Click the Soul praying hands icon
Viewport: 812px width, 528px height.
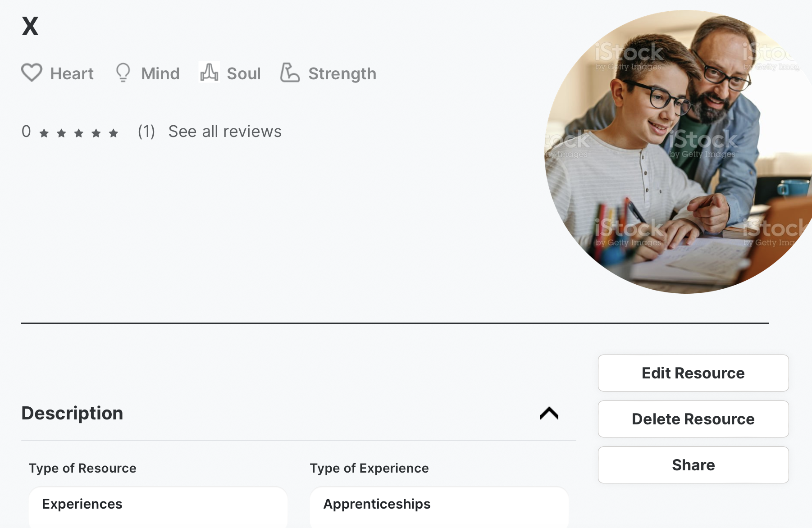coord(209,72)
